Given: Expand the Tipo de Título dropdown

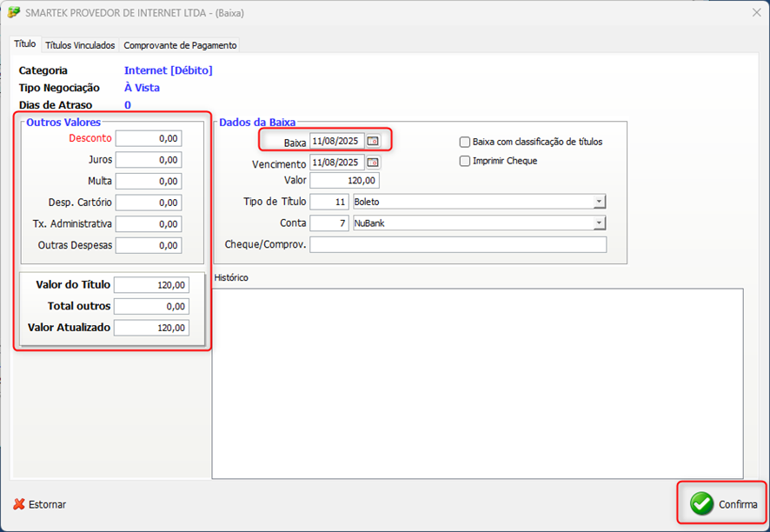Looking at the screenshot, I should pyautogui.click(x=599, y=202).
